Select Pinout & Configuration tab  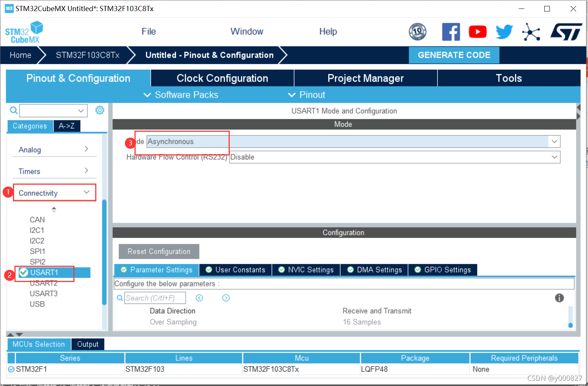(78, 78)
